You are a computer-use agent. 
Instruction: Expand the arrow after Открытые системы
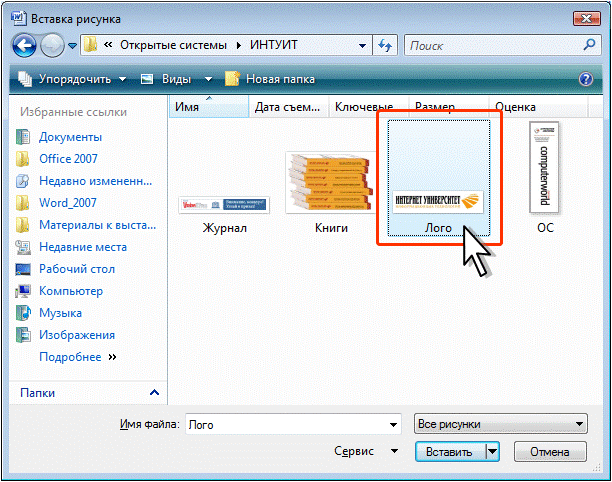[238, 46]
